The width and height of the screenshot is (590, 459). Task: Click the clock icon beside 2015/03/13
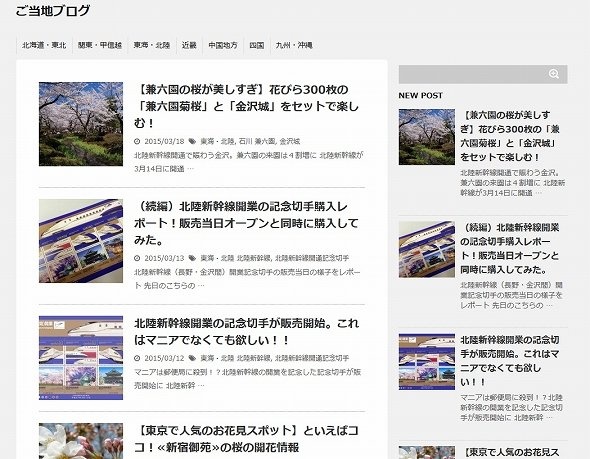point(137,258)
